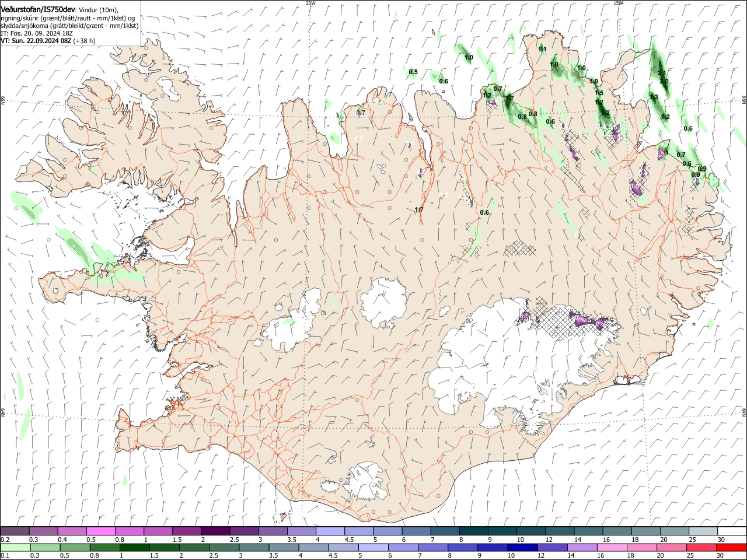Pick the pale gray top-row swatch between 25 and 30
Viewport: 747px width, 560px height.
[x=704, y=531]
